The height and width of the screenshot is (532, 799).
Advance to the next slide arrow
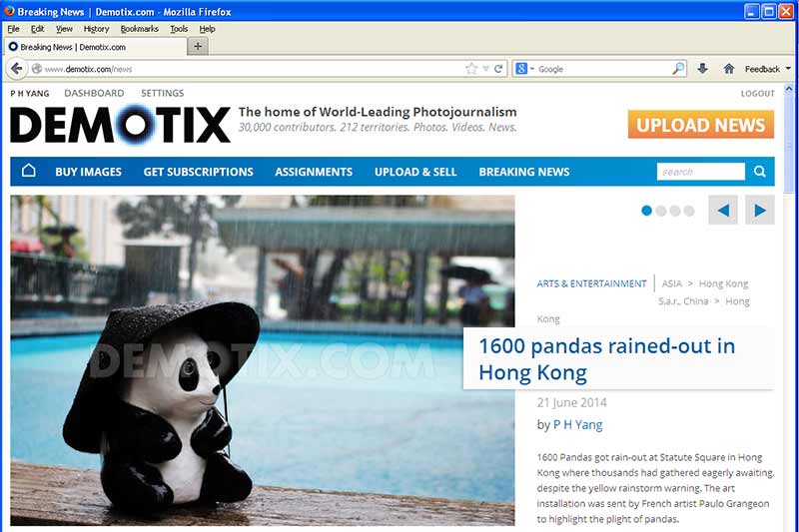760,210
